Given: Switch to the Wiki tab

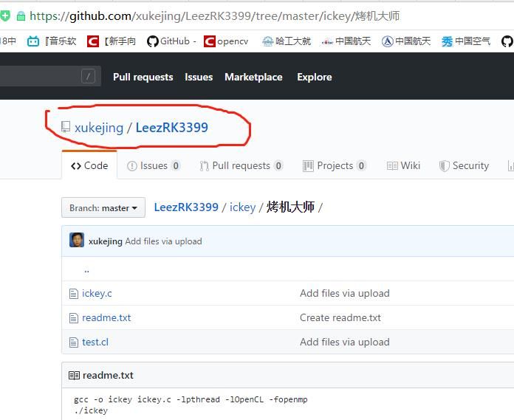Looking at the screenshot, I should tap(403, 166).
